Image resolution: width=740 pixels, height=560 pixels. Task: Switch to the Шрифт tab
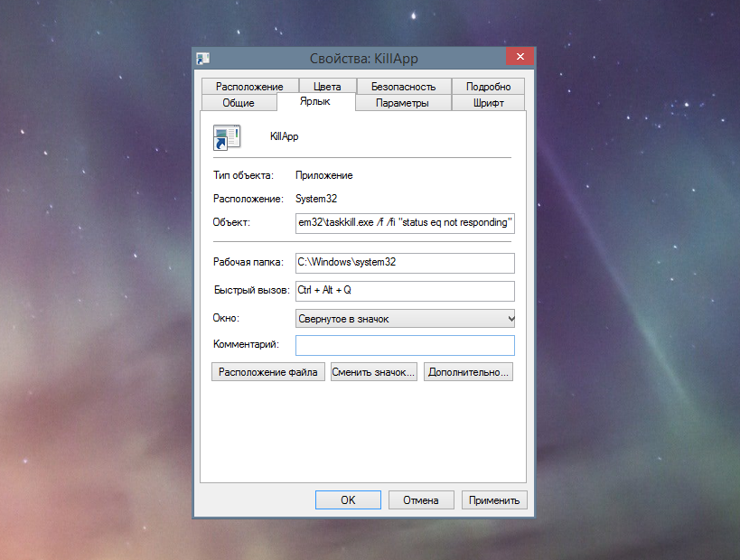489,103
